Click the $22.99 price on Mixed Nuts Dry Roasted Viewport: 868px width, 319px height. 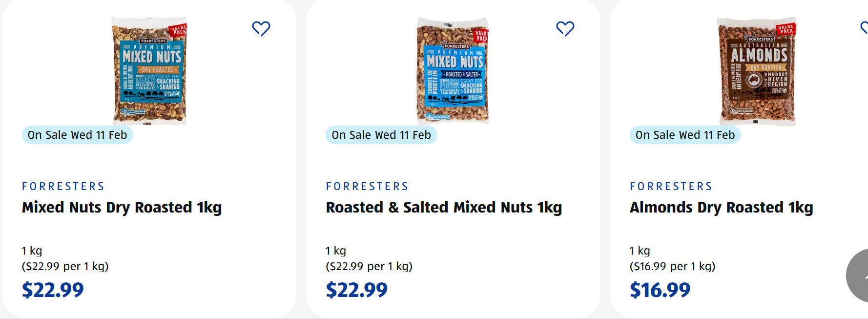[53, 290]
